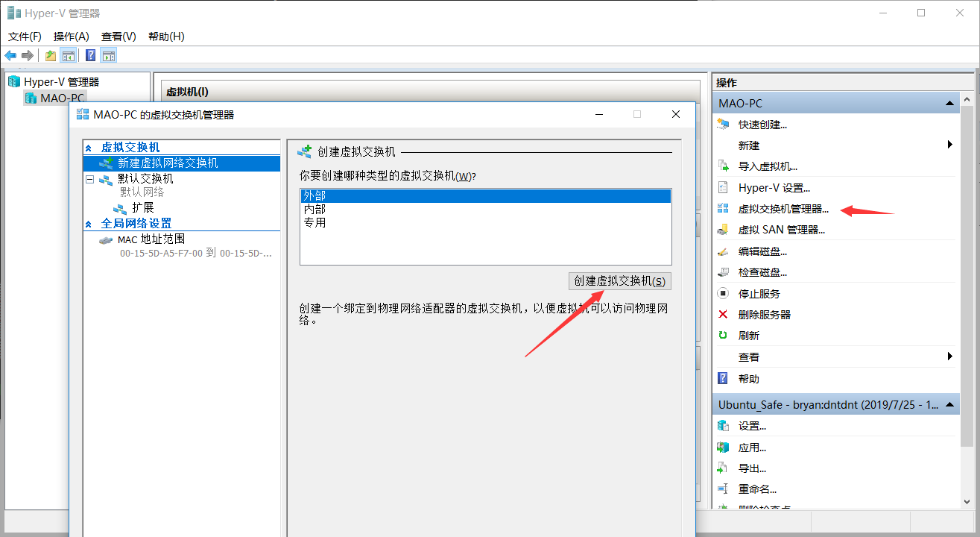Open the 帮助(H) menu

pos(166,37)
